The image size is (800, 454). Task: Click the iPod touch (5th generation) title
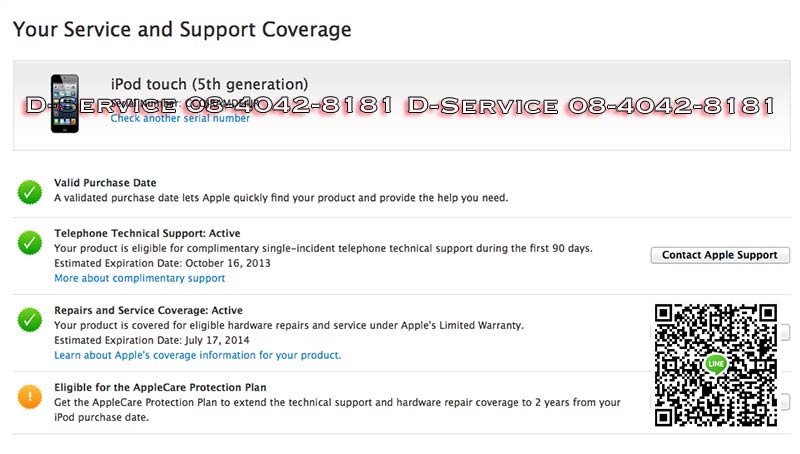[209, 84]
